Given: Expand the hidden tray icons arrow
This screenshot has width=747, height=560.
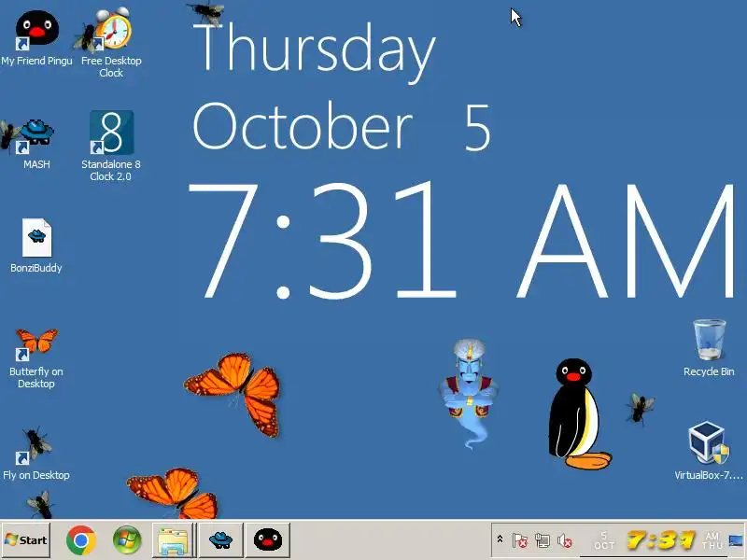Looking at the screenshot, I should coord(500,539).
